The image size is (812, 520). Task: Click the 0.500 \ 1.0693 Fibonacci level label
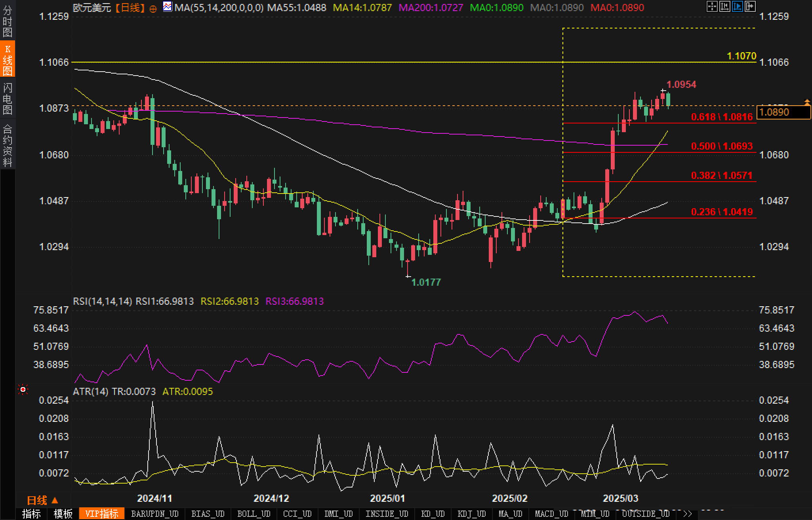(722, 146)
